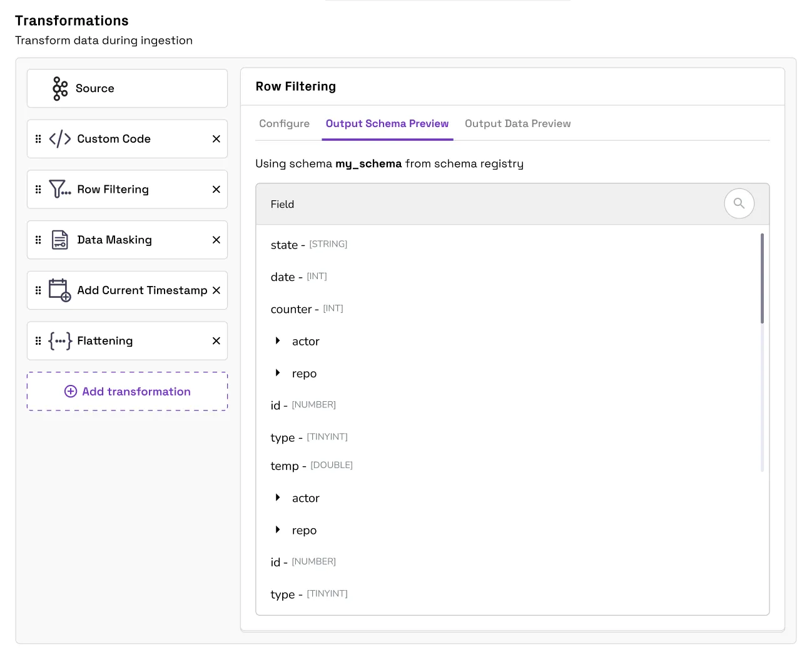
Task: Switch to the Configure tab
Action: [285, 123]
